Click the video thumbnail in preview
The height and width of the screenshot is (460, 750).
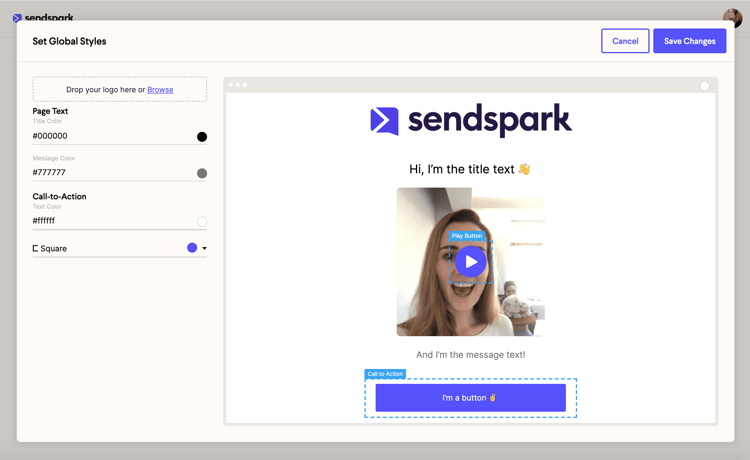[x=471, y=262]
